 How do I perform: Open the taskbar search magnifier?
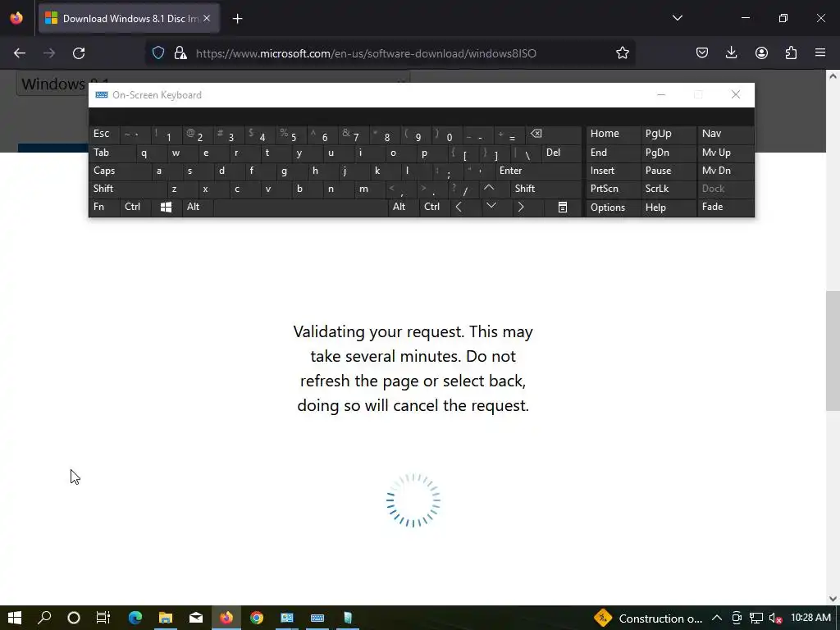pyautogui.click(x=44, y=618)
